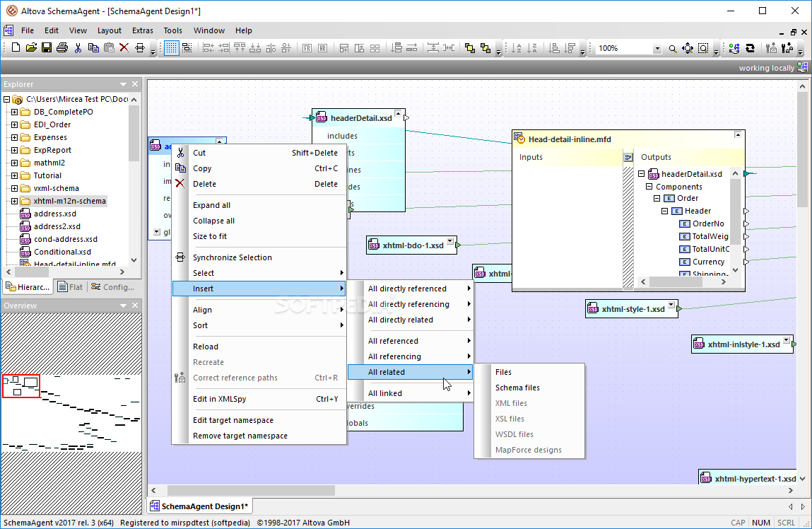The width and height of the screenshot is (812, 529).
Task: Click the Cut scissors toolbar icon
Action: point(78,48)
